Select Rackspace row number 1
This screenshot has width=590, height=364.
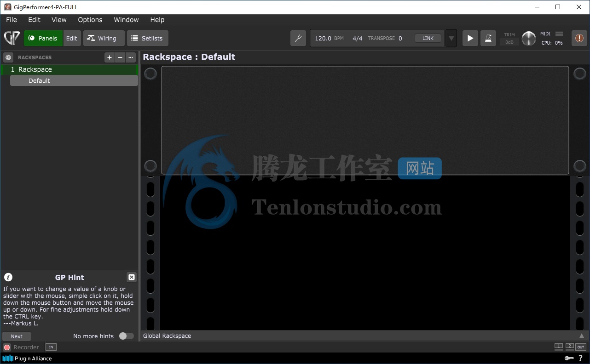(x=69, y=69)
